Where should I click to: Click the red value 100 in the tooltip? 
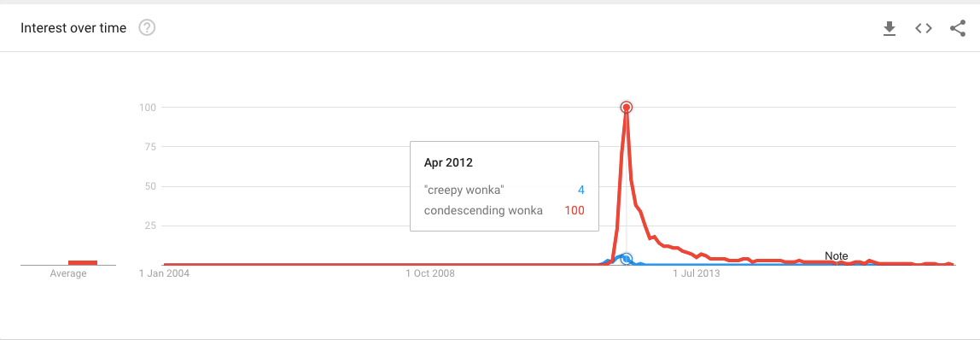575,211
